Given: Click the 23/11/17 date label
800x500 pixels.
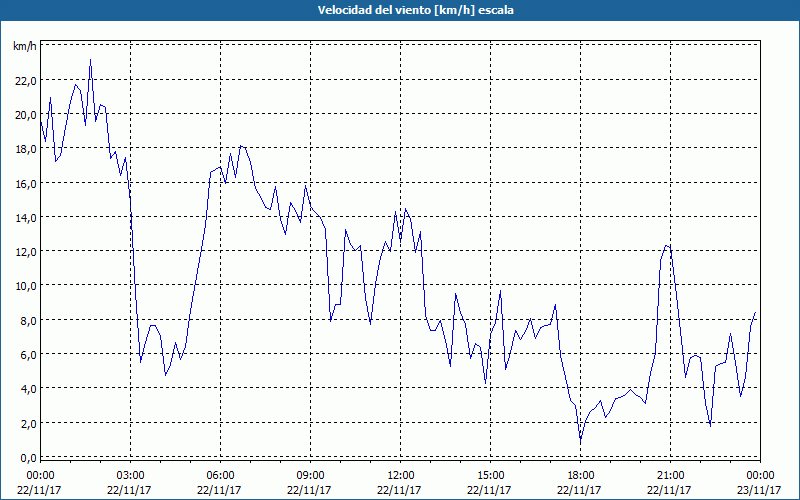Looking at the screenshot, I should (759, 490).
